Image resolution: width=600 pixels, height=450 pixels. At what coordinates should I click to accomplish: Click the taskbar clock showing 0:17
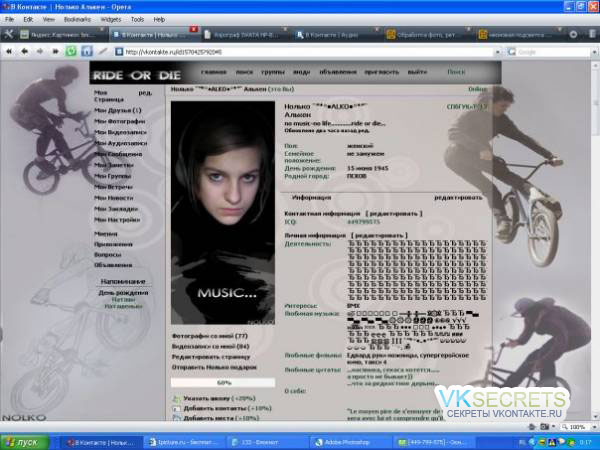point(585,443)
